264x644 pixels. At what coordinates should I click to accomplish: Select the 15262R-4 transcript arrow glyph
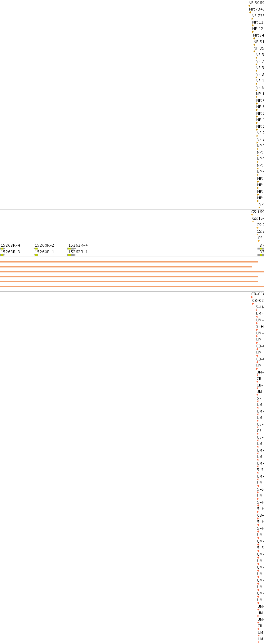click(x=72, y=249)
